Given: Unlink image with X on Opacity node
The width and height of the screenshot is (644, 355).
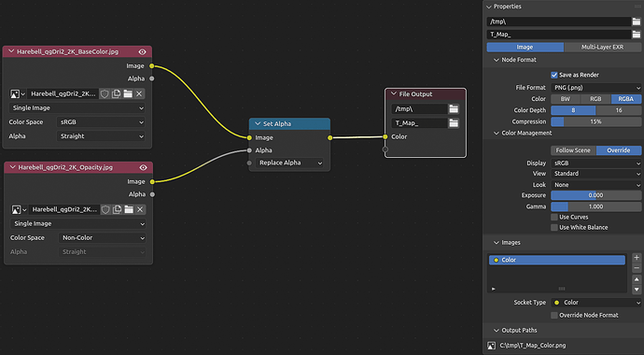Looking at the screenshot, I should click(140, 210).
